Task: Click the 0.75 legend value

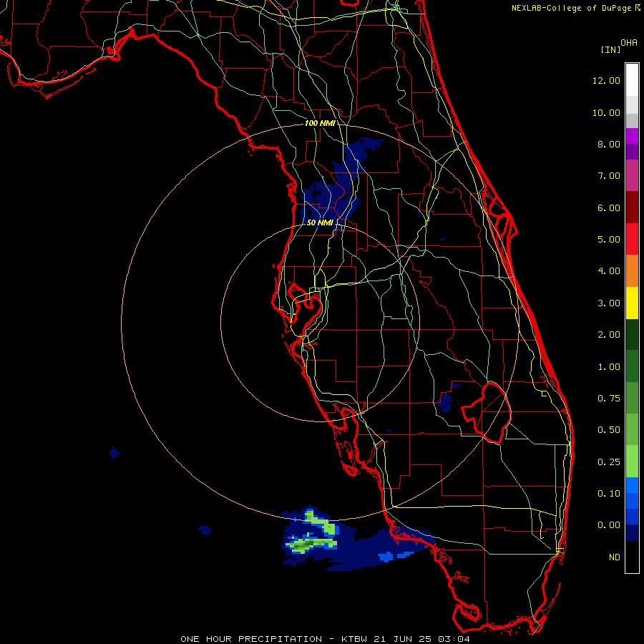Action: [609, 399]
